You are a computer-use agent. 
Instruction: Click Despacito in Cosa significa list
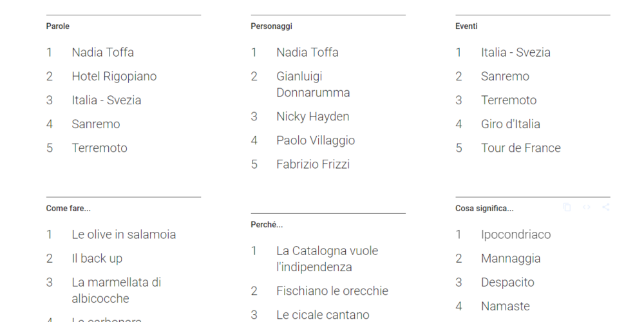507,283
